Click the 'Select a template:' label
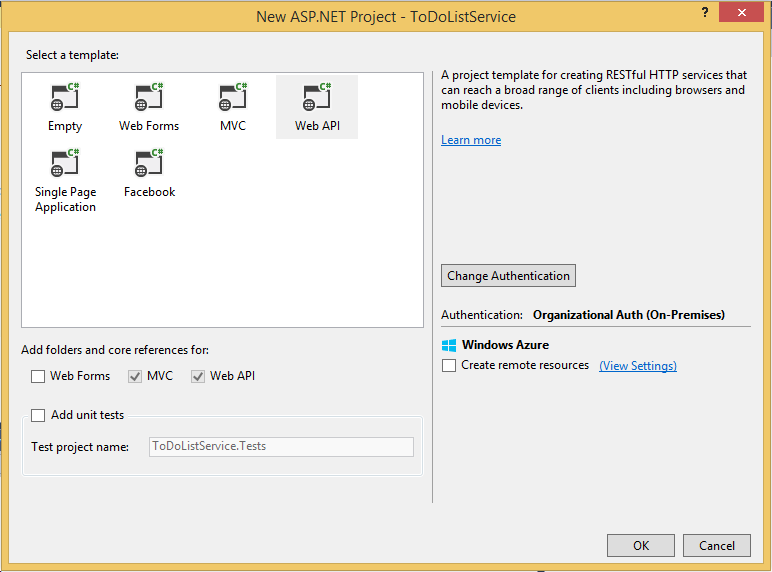 click(x=72, y=55)
